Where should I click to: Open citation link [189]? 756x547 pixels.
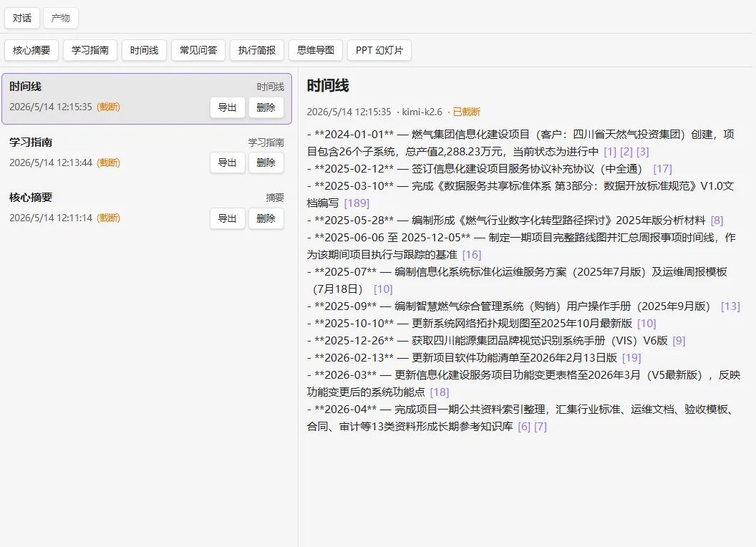[x=357, y=203]
